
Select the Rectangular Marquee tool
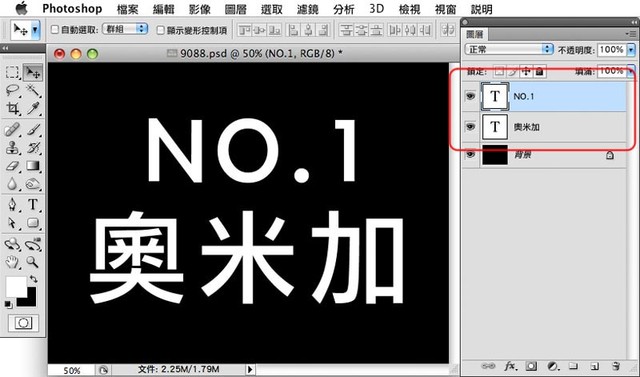coord(12,73)
